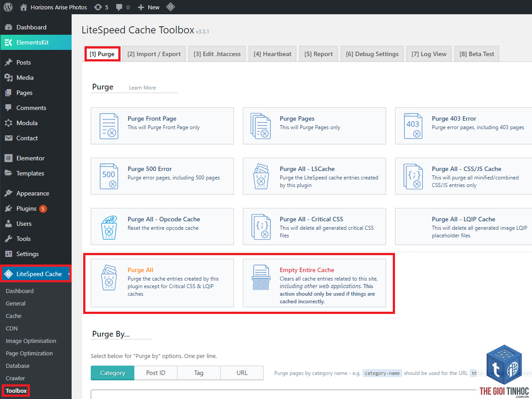Click the Purge All - LSCache trash icon
The width and height of the screenshot is (532, 399).
(261, 176)
